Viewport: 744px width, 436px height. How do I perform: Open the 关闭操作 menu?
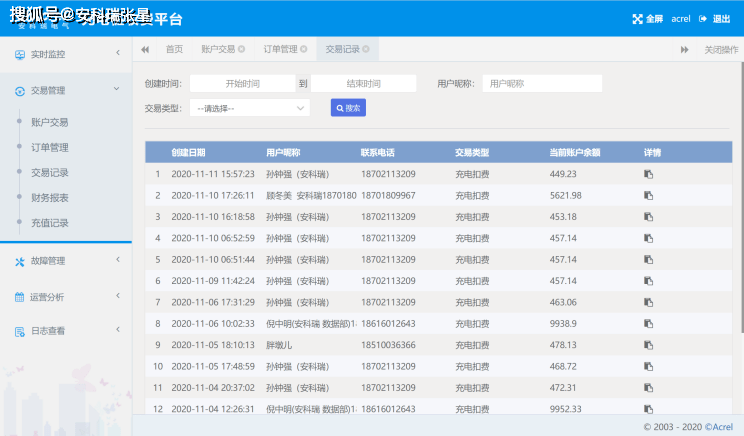click(x=720, y=49)
